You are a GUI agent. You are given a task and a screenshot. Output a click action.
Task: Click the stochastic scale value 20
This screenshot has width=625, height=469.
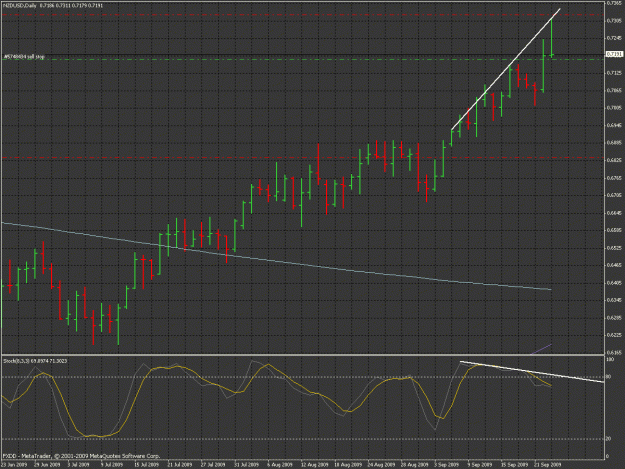pyautogui.click(x=608, y=439)
